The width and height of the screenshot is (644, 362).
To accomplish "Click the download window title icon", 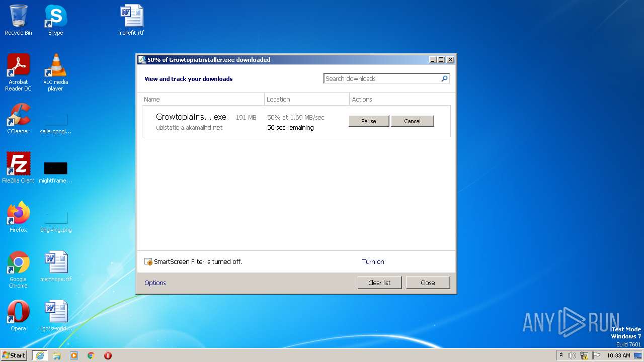I will click(142, 59).
